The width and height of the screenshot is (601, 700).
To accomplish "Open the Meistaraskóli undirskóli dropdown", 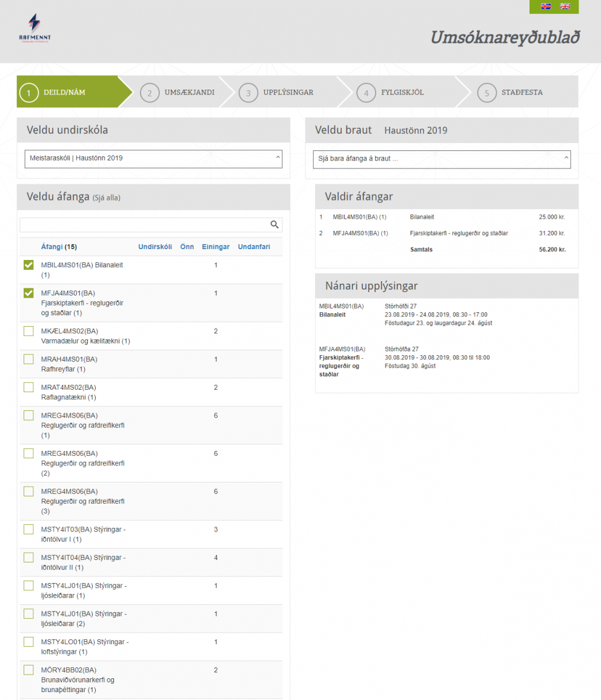I will [x=153, y=158].
